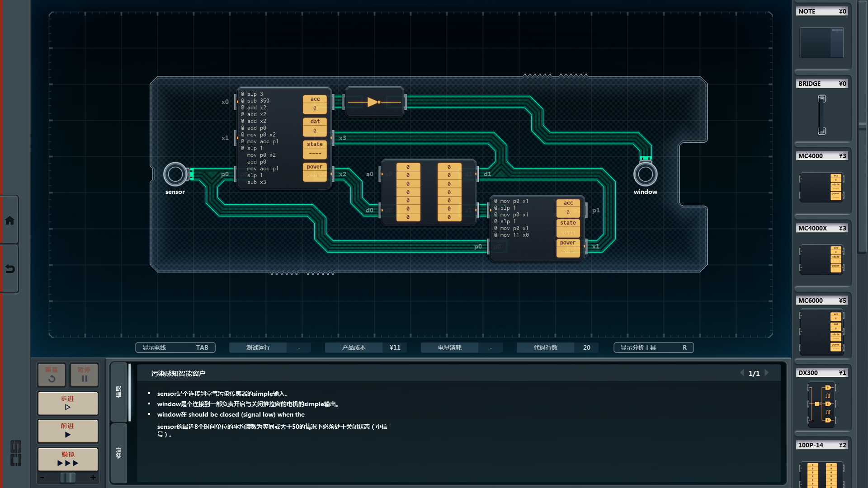Viewport: 868px width, 488px height.
Task: Click plus to increase simulation speed
Action: [x=93, y=478]
